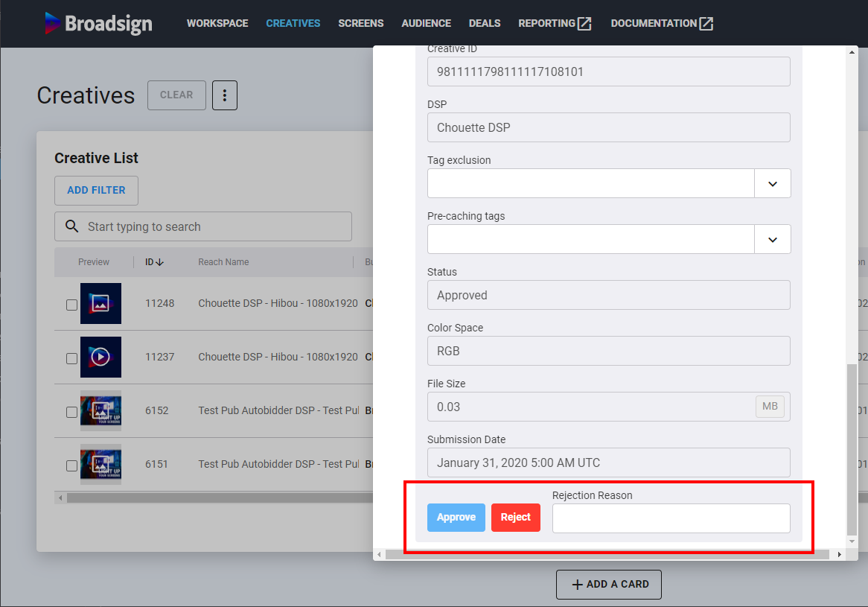This screenshot has width=868, height=607.
Task: Play video preview for creative 11237
Action: [x=100, y=357]
